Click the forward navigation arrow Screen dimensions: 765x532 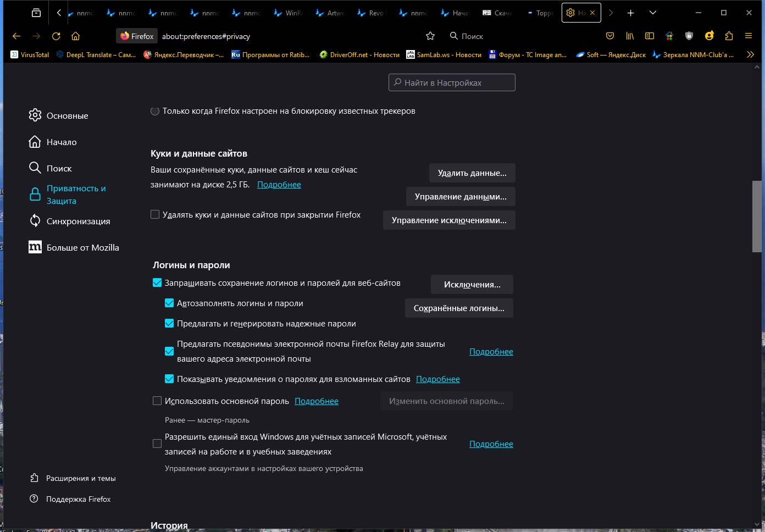point(36,36)
